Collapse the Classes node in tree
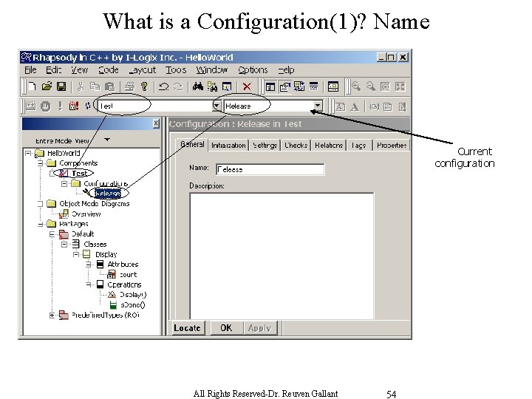532x399 pixels. click(64, 245)
